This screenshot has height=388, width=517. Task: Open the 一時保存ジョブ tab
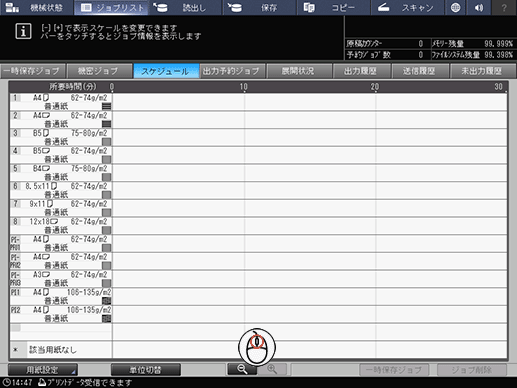(x=33, y=71)
